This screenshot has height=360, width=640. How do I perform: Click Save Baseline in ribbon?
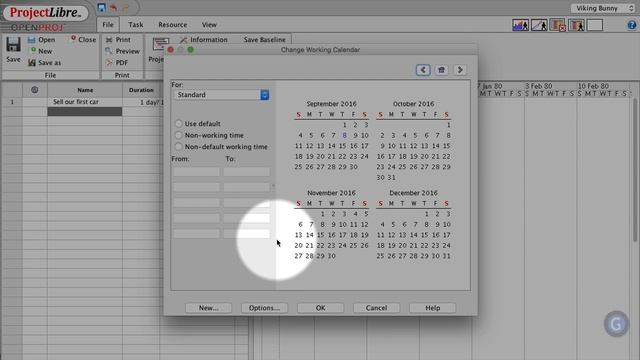coord(264,40)
